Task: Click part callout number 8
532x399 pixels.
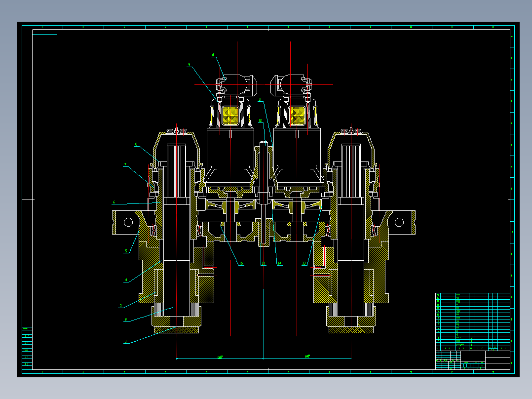Action: pos(136,144)
